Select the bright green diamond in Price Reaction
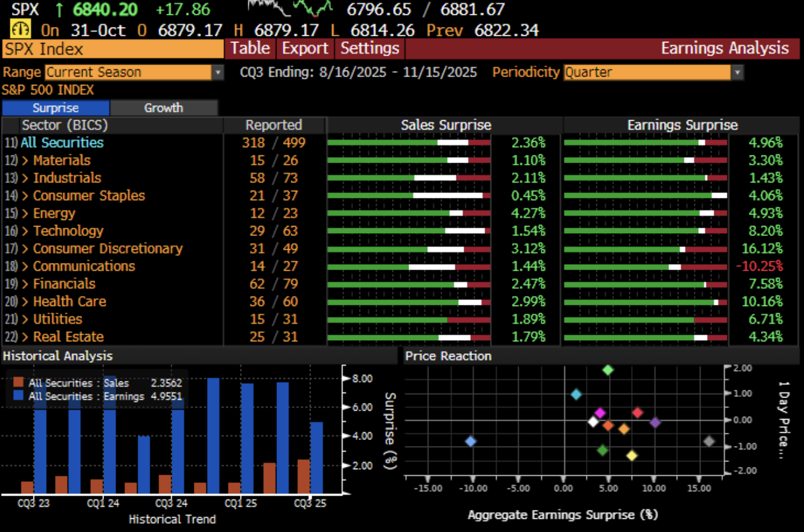 pyautogui.click(x=608, y=370)
